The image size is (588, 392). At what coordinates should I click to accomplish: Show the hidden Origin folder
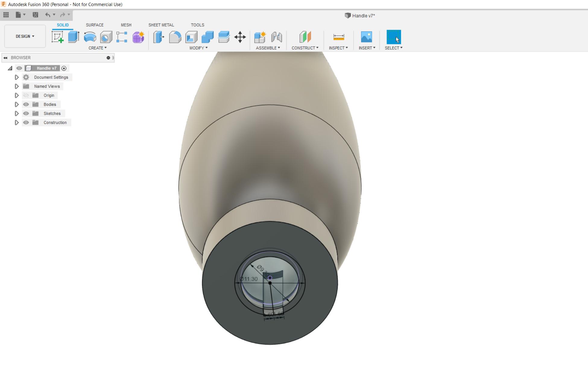pos(26,95)
